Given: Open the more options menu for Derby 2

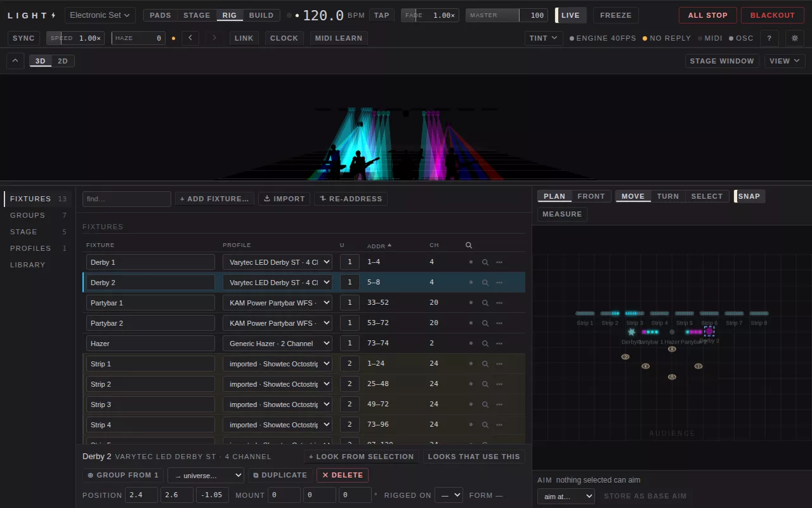Looking at the screenshot, I should tap(499, 283).
